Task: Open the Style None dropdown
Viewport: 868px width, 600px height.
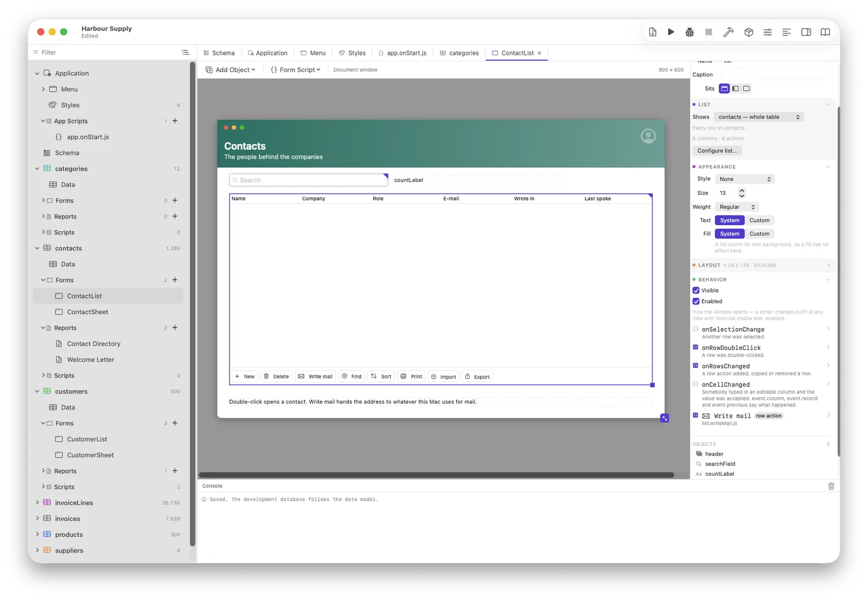Action: [744, 179]
